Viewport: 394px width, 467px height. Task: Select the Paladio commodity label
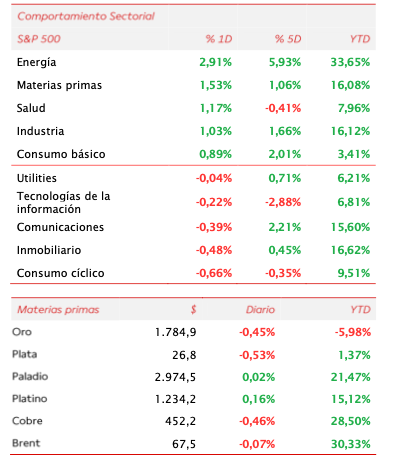30,377
